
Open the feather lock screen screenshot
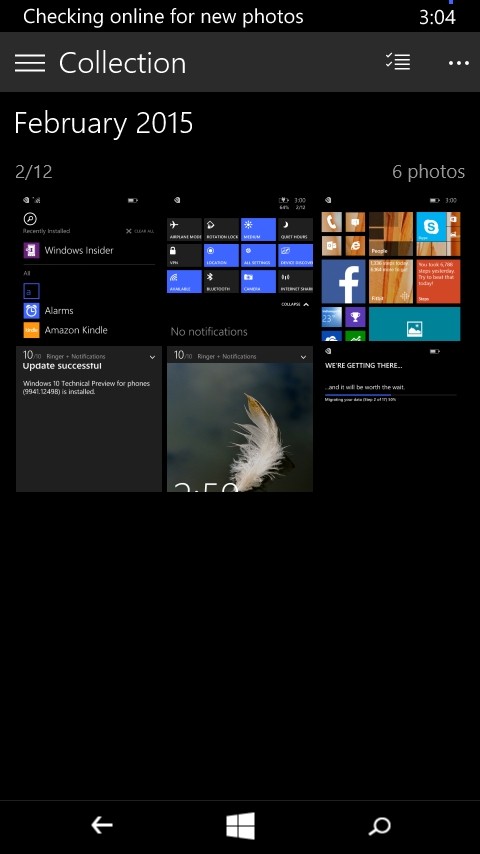coord(240,419)
